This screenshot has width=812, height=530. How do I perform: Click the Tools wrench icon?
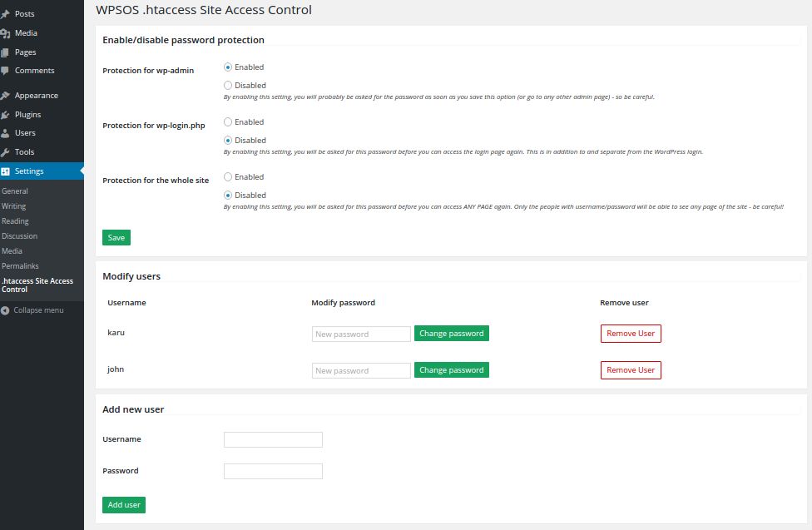6,152
